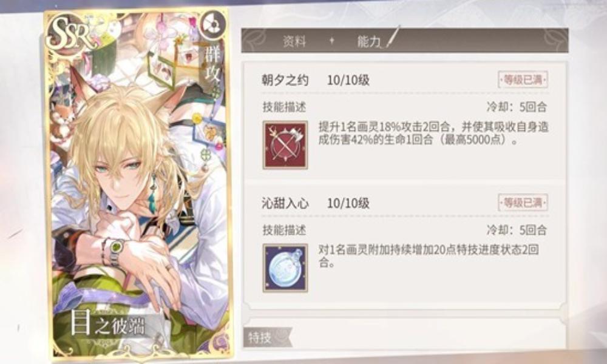Tap the round attribute emblem on card corner
Image resolution: width=607 pixels, height=364 pixels.
click(x=212, y=25)
